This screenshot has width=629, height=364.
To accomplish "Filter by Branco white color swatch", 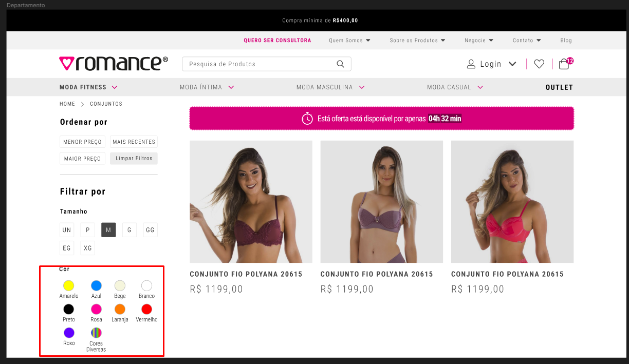I will [146, 285].
